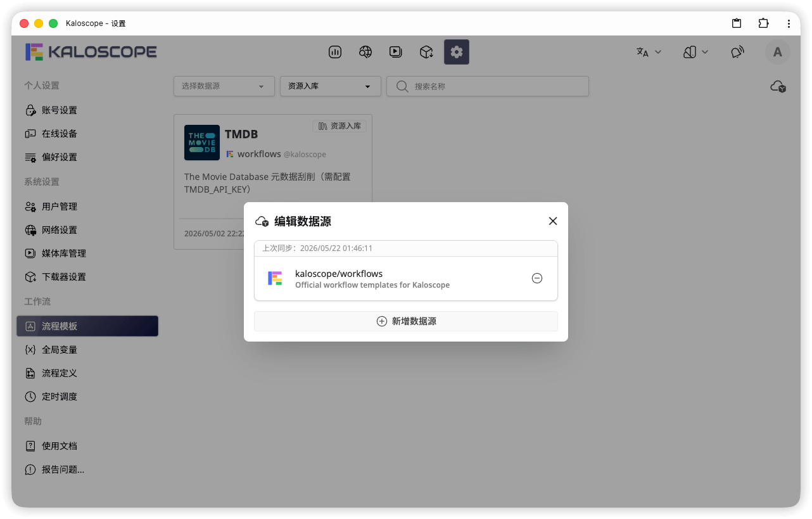This screenshot has width=812, height=519.
Task: Open the media library play icon in top navigation
Action: pos(396,52)
